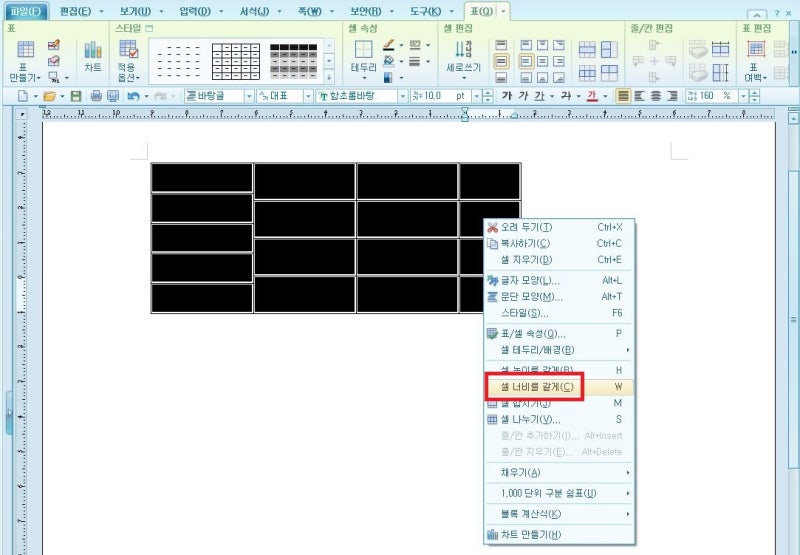This screenshot has width=800, height=555.
Task: Click the font size stepper arrows
Action: coord(488,96)
